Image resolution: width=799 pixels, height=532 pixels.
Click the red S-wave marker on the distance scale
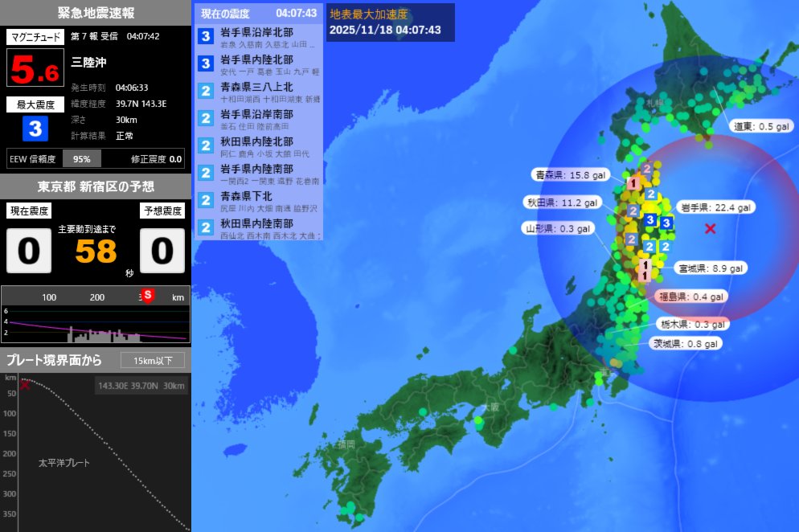147,296
